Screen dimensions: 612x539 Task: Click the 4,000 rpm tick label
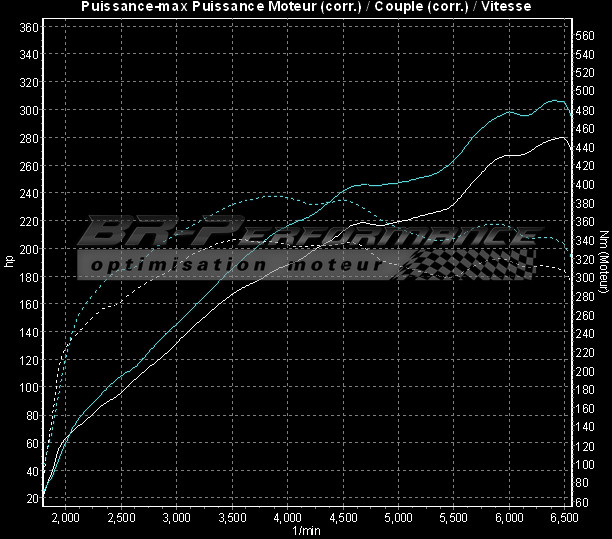tap(287, 518)
